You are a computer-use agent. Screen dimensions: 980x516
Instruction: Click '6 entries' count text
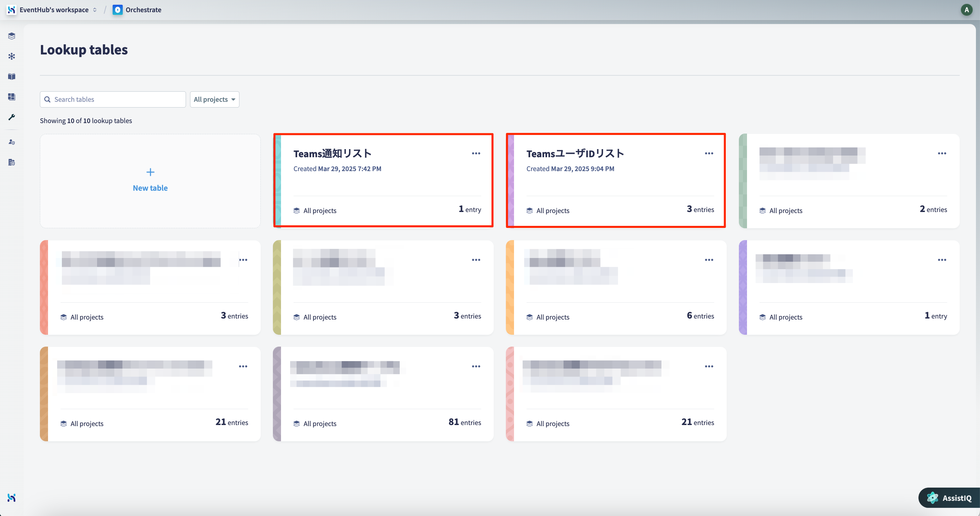(700, 316)
